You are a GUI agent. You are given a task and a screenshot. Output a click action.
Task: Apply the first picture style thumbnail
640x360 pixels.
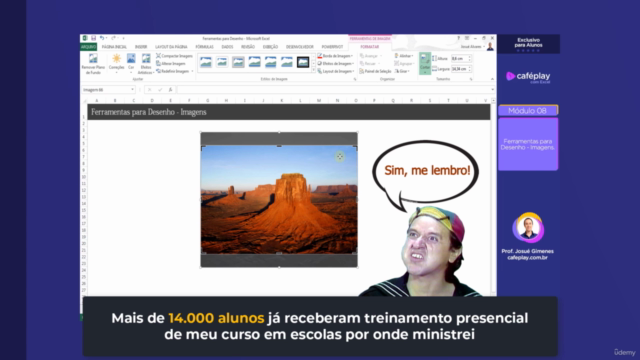point(206,62)
